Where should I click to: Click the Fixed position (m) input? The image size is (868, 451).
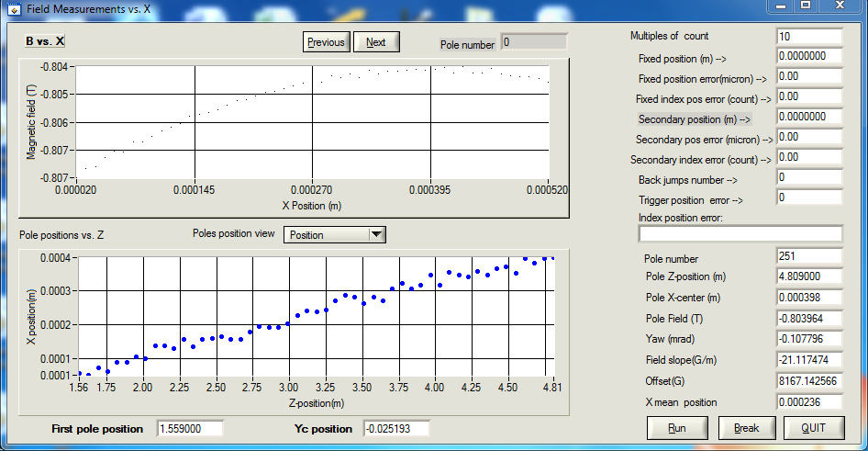808,56
